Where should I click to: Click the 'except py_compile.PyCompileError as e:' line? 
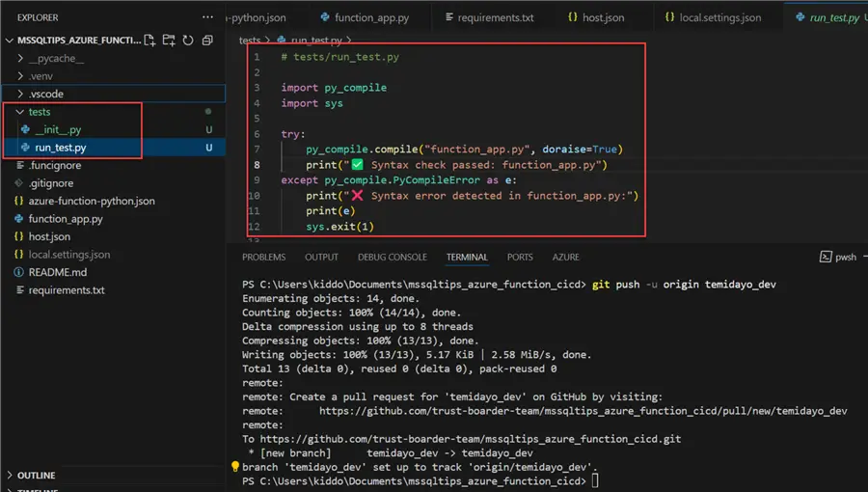click(x=398, y=179)
